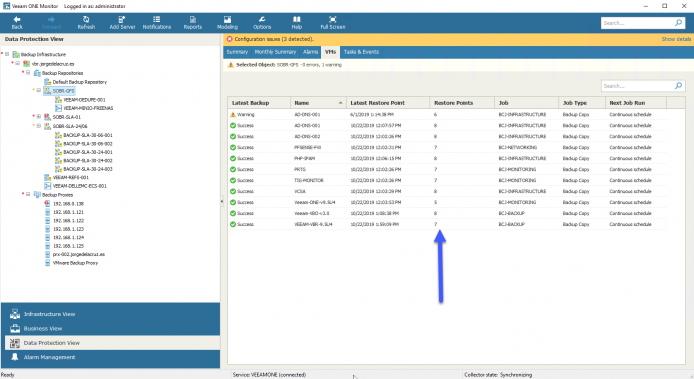This screenshot has height=379, width=694.
Task: Switch to Full Screen mode
Action: click(333, 22)
